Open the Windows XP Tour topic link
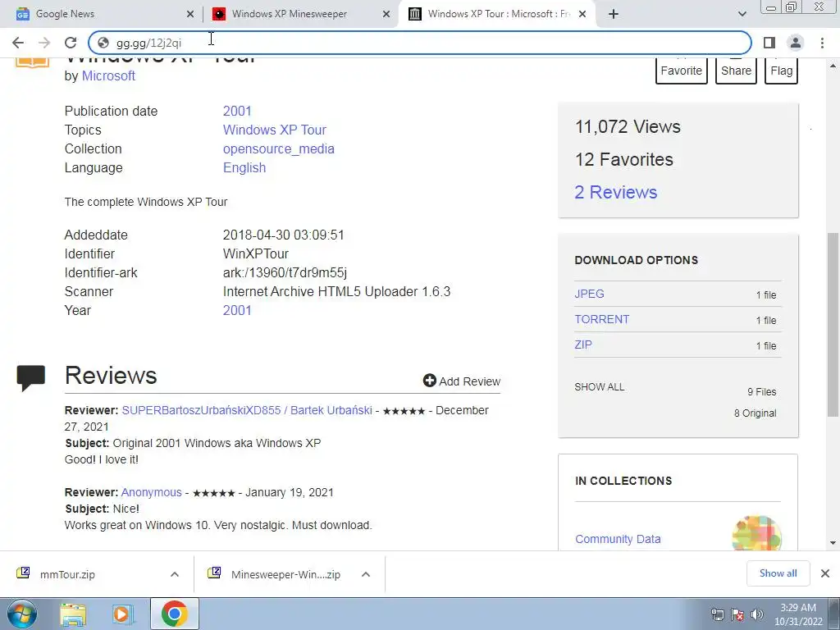 click(274, 130)
